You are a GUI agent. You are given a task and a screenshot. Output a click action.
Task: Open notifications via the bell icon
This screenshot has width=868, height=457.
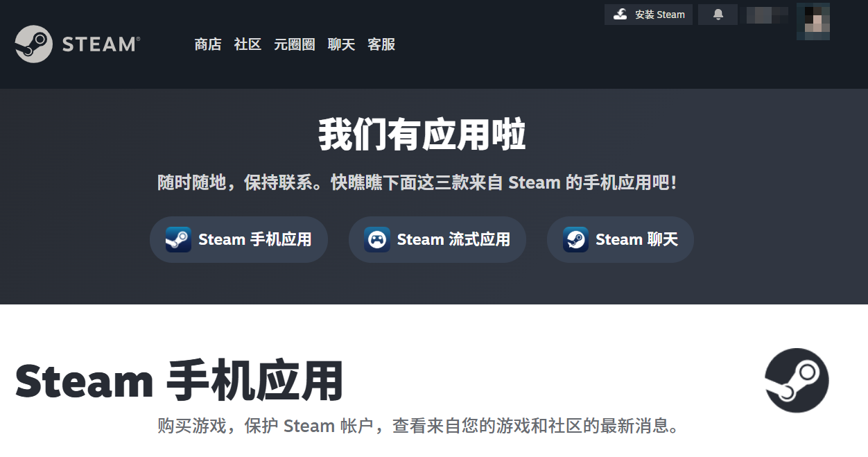pos(718,14)
